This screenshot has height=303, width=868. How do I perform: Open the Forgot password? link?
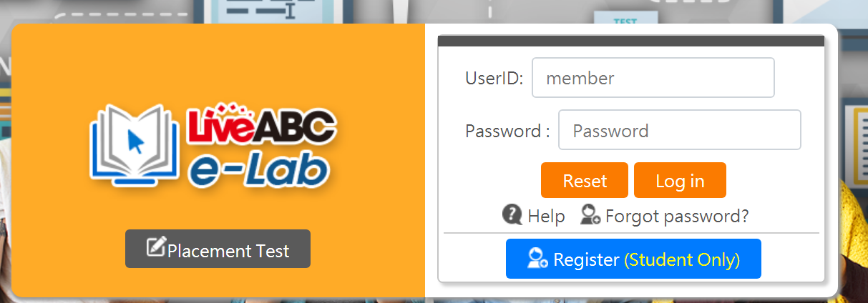pos(677,216)
